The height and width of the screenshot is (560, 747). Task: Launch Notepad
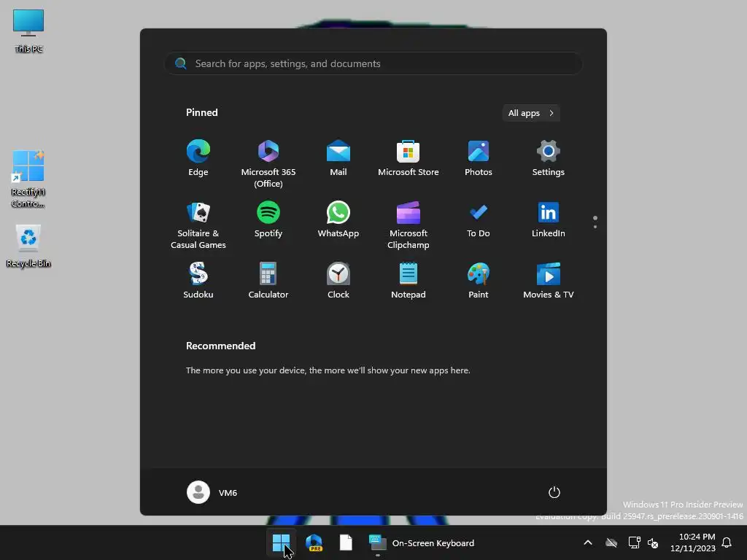pos(409,281)
